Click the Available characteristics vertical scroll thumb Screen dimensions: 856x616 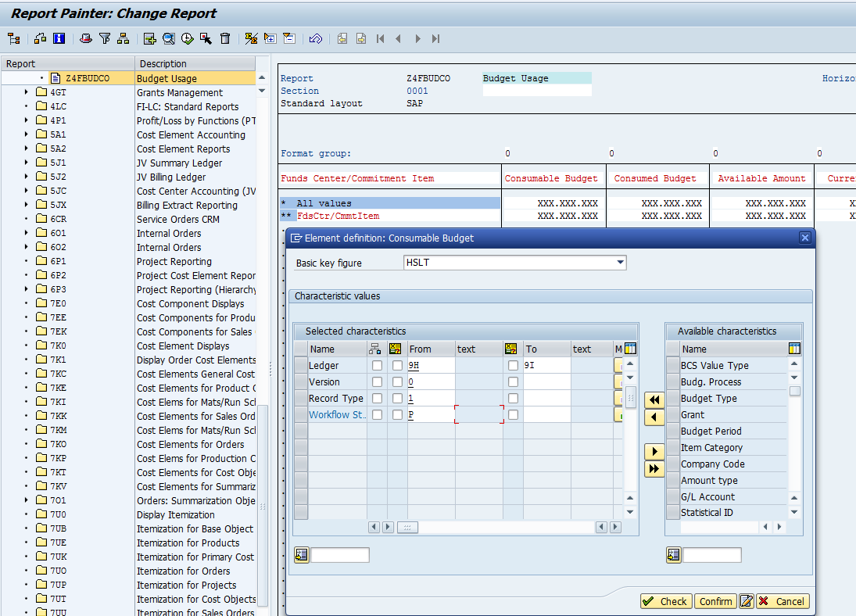tap(795, 391)
